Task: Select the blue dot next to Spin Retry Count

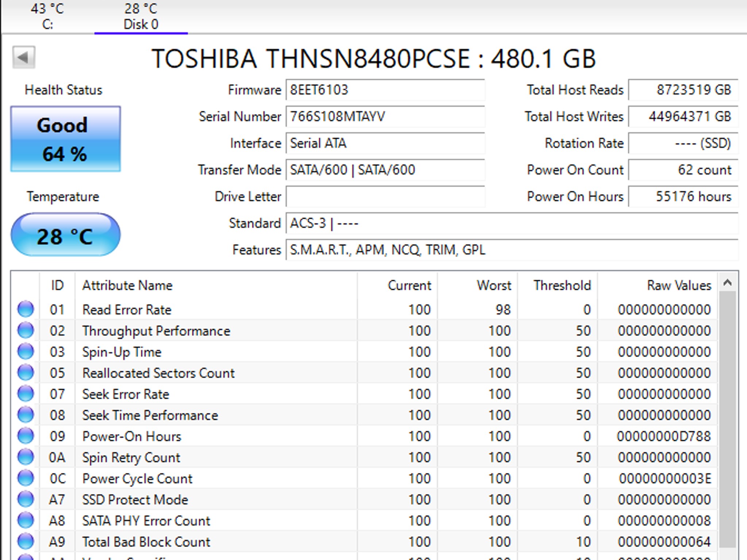Action: click(26, 457)
